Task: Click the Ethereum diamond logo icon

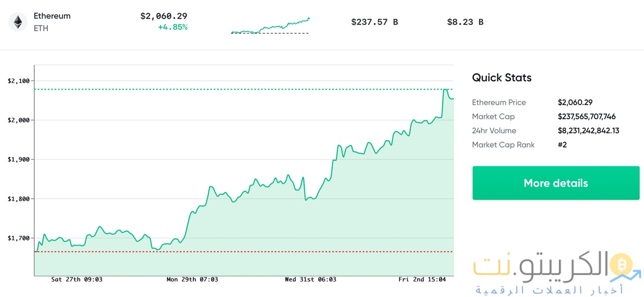Action: [x=18, y=22]
